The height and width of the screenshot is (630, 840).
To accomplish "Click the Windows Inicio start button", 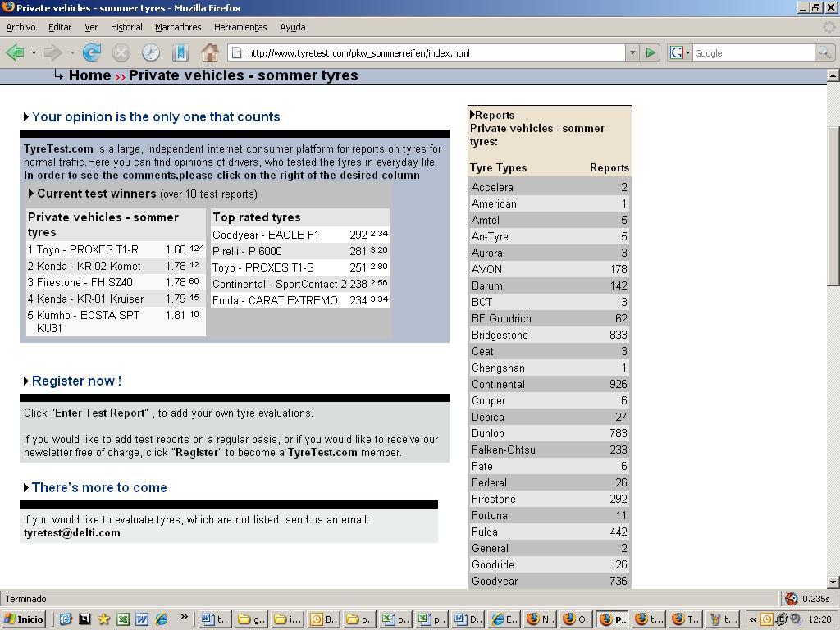I will (24, 619).
